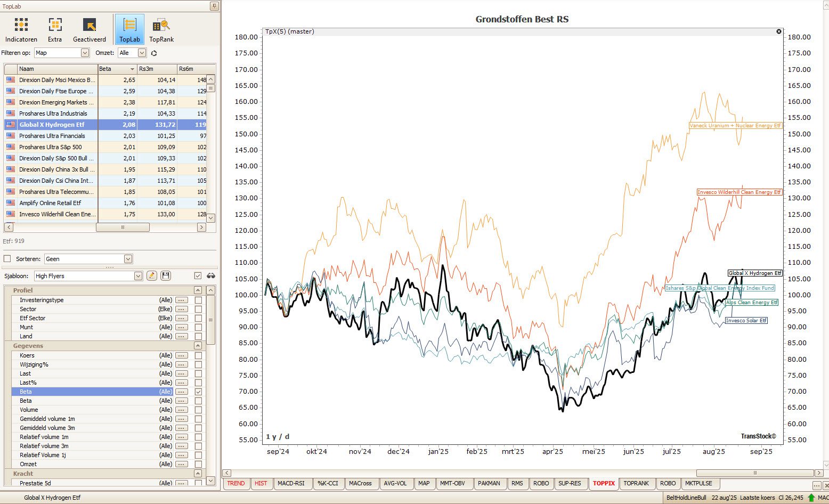Refresh the list with the circular arrow icon

tap(154, 53)
